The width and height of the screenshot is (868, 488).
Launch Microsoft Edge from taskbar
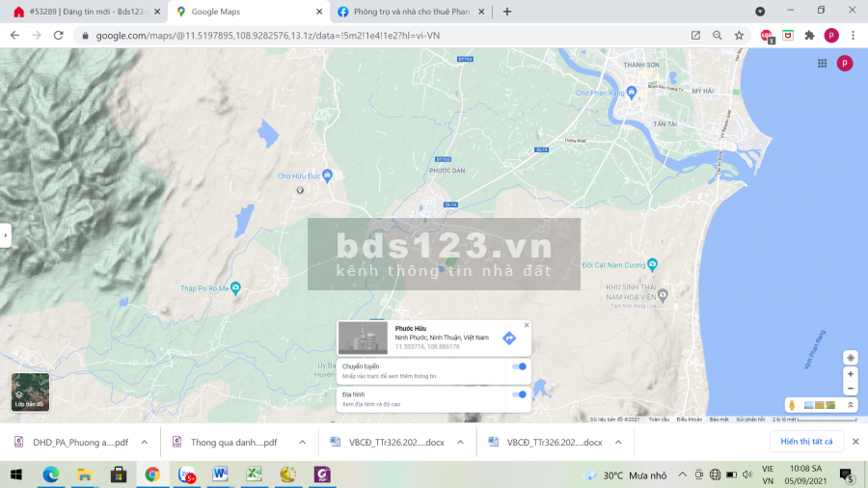pos(51,474)
